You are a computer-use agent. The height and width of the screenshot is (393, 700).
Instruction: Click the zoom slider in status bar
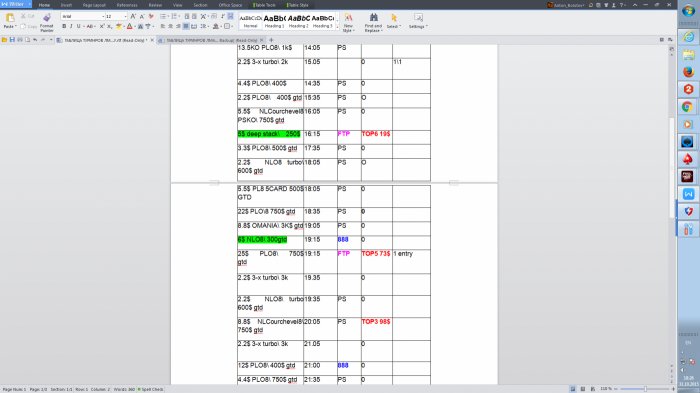point(645,389)
